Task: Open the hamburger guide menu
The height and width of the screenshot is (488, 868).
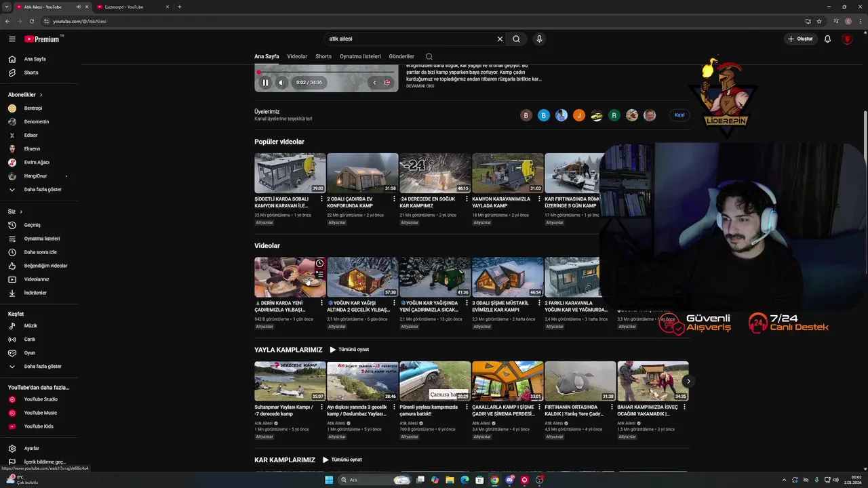Action: (12, 39)
